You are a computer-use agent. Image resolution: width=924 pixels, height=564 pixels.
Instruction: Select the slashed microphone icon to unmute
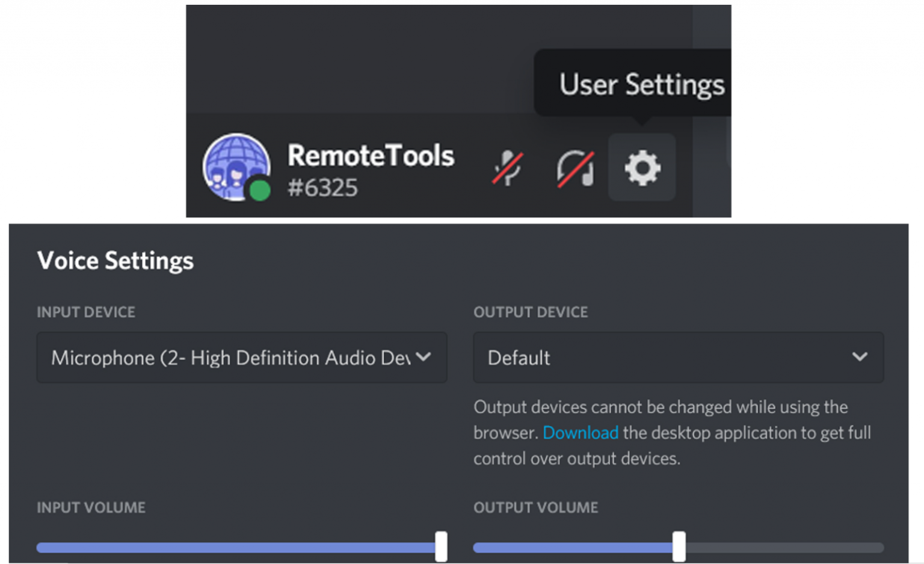(x=508, y=169)
